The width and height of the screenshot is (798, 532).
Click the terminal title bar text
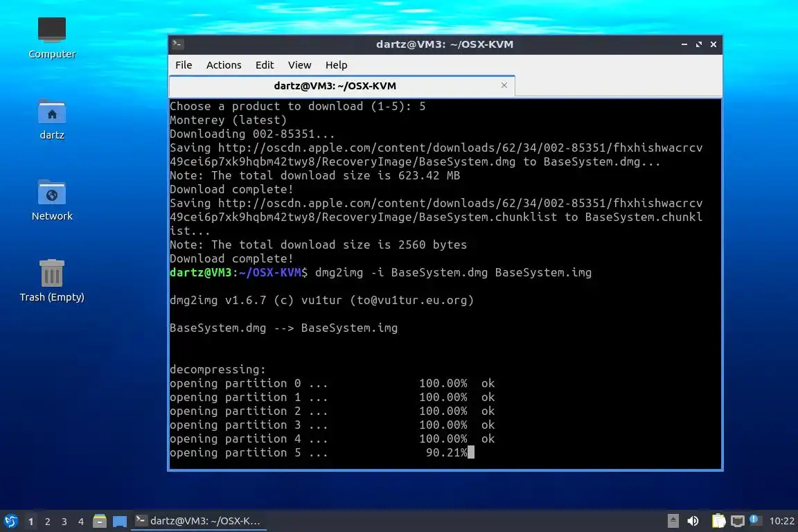(444, 44)
